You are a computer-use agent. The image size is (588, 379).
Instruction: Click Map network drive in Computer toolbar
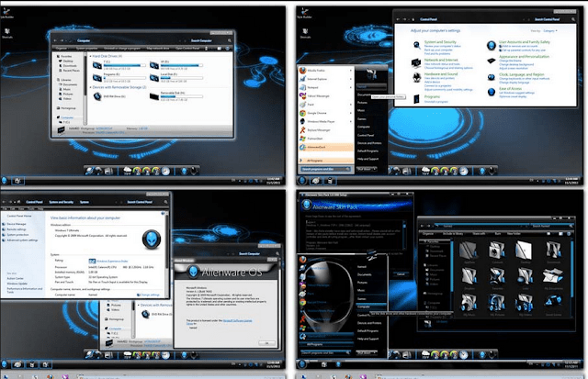pyautogui.click(x=157, y=49)
